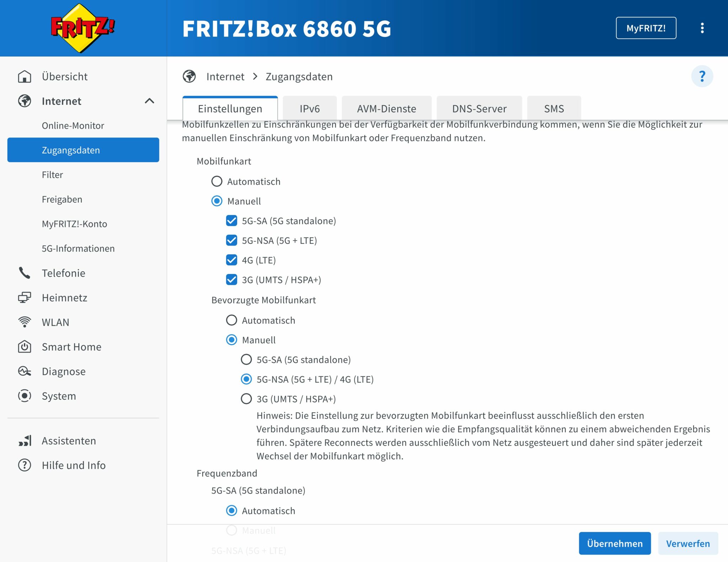Open the MyFRITZ! button
728x562 pixels.
click(x=646, y=28)
